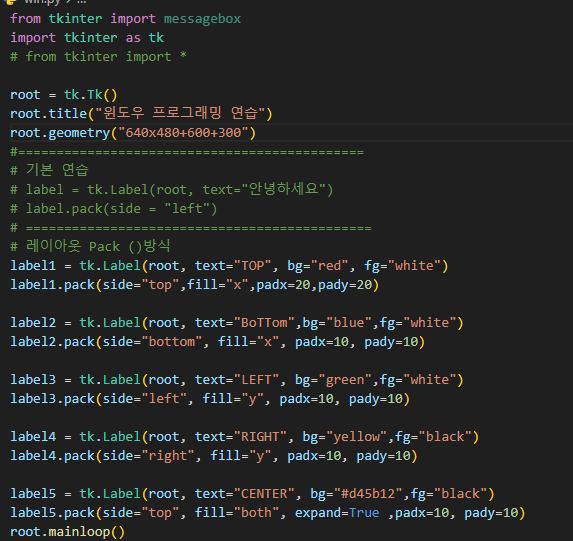Click the commented "# label = tk.Label" line

click(x=171, y=190)
